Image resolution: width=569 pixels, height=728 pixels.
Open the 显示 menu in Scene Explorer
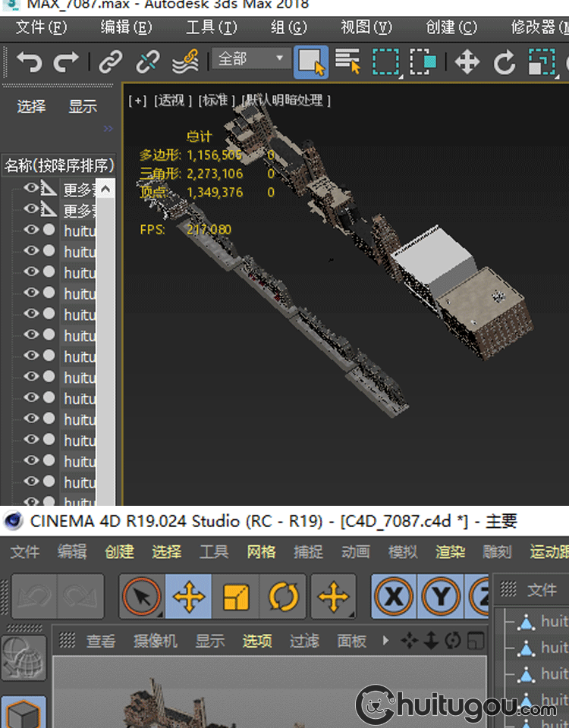click(x=83, y=107)
